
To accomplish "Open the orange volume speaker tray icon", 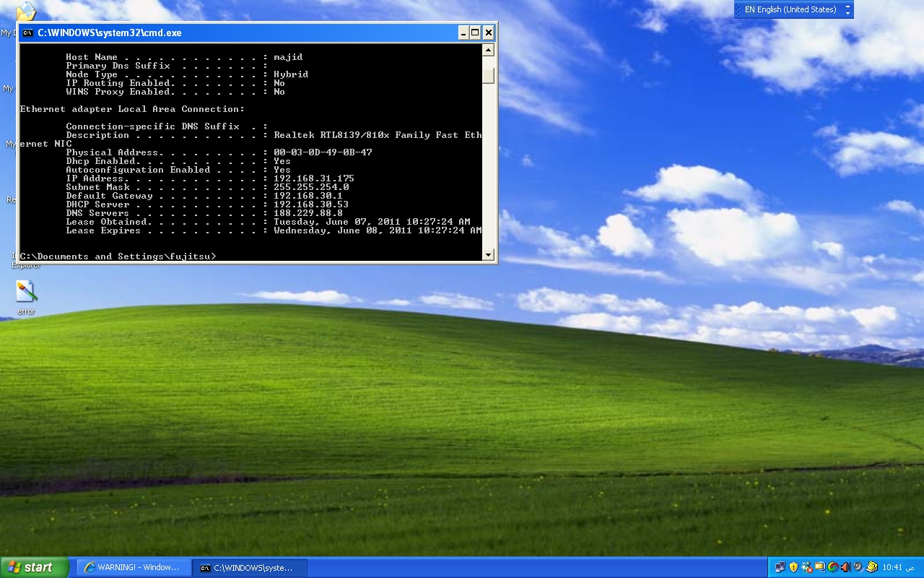I will (845, 567).
